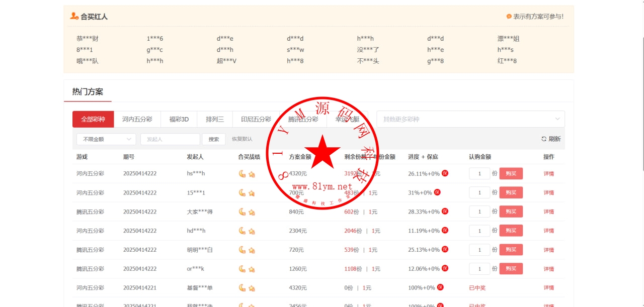Image resolution: width=644 pixels, height=307 pixels.
Task: Click the star rank icon for hd***h
Action: coord(252,231)
